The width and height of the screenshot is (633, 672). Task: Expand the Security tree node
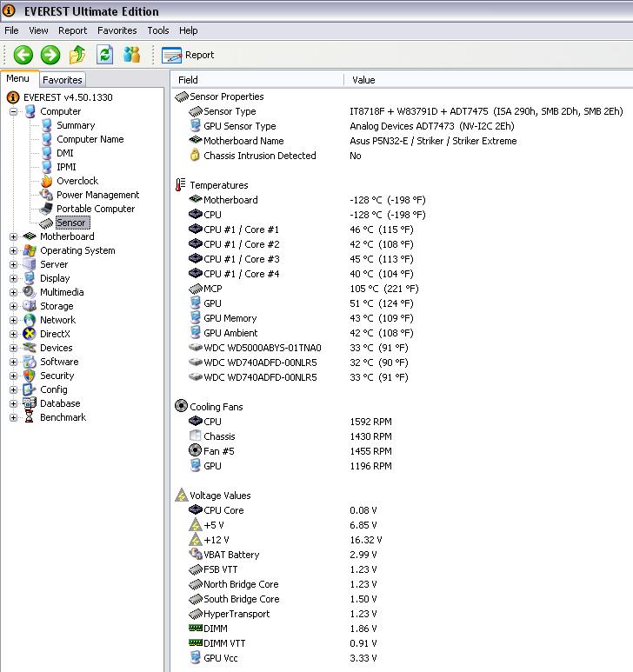click(x=14, y=376)
